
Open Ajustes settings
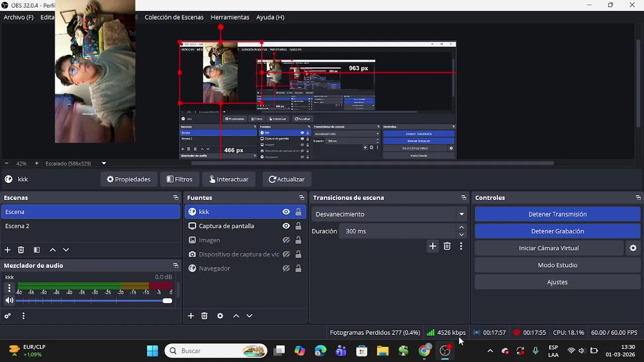tap(557, 282)
